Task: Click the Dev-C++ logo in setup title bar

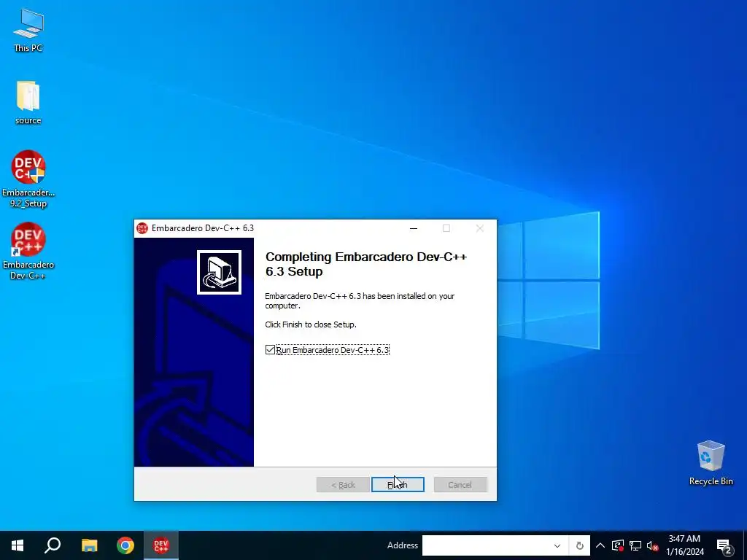Action: 142,228
